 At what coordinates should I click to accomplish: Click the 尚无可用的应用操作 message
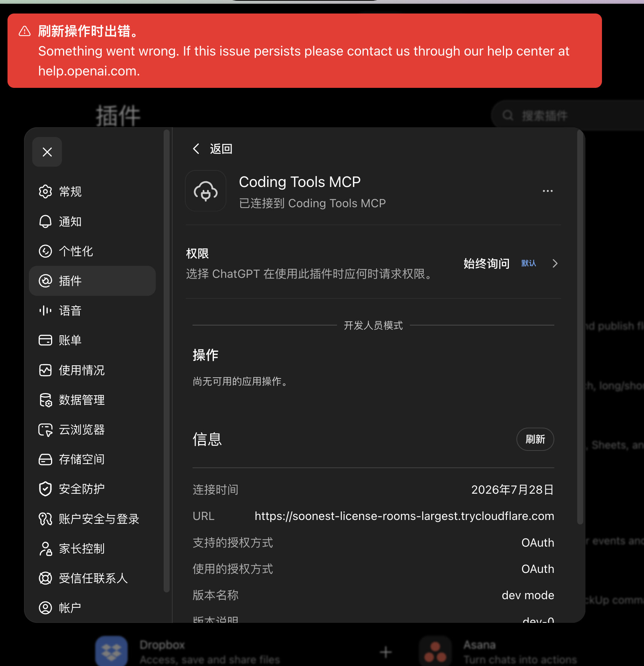(241, 381)
